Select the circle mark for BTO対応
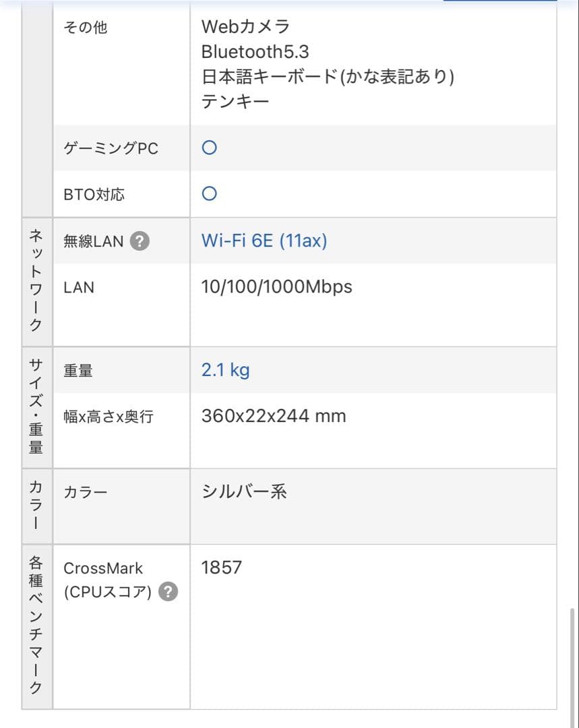This screenshot has width=579, height=728. (210, 193)
